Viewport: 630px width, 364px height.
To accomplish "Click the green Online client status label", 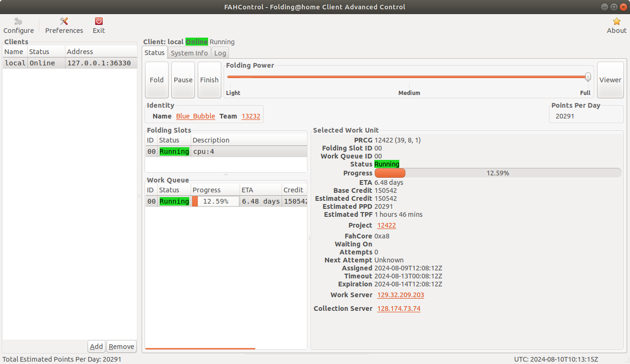I will (197, 42).
